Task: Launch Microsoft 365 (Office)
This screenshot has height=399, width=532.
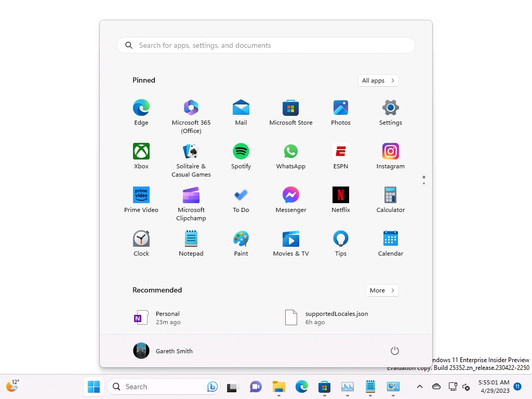Action: coord(191,116)
